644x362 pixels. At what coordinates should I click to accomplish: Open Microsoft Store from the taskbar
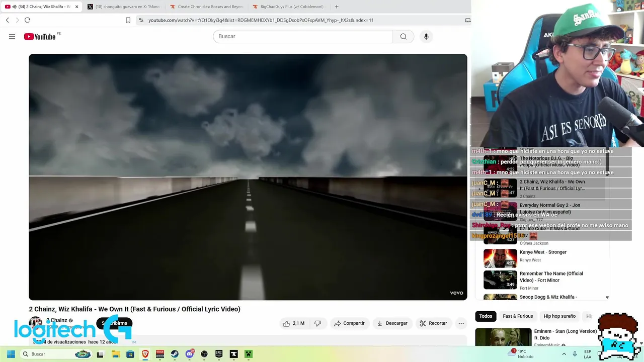click(130, 354)
